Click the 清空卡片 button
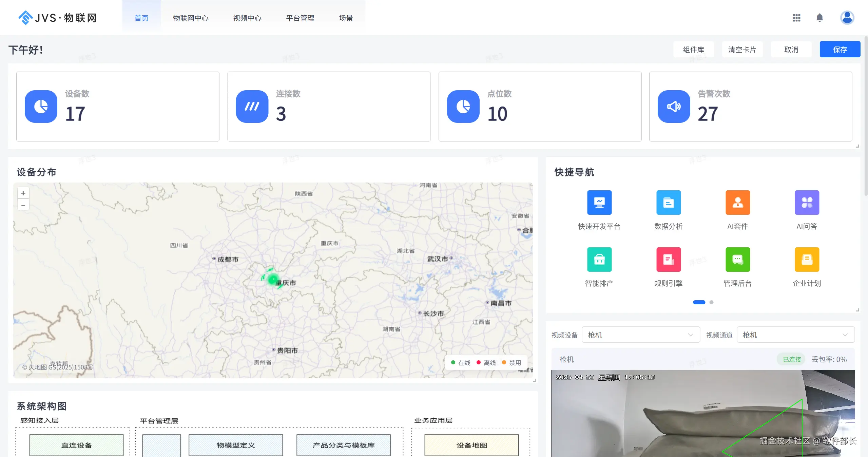The image size is (868, 457). pos(742,50)
